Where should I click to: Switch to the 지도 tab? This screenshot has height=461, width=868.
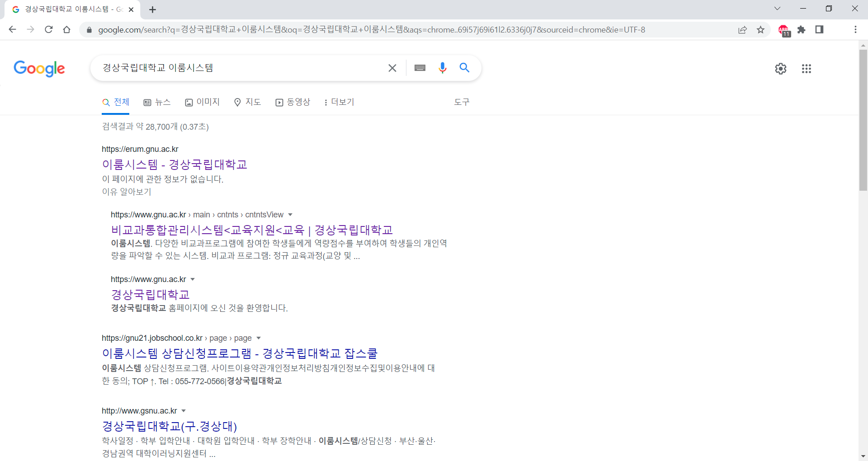coord(247,102)
